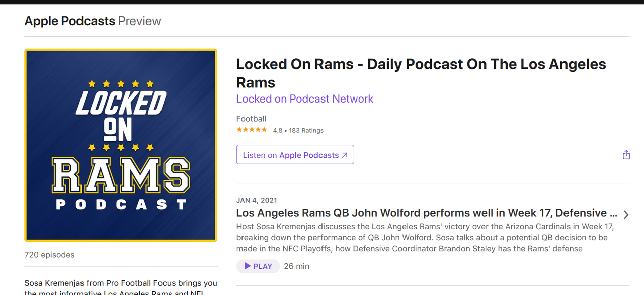Click the 'Preview' label in header

pos(140,21)
